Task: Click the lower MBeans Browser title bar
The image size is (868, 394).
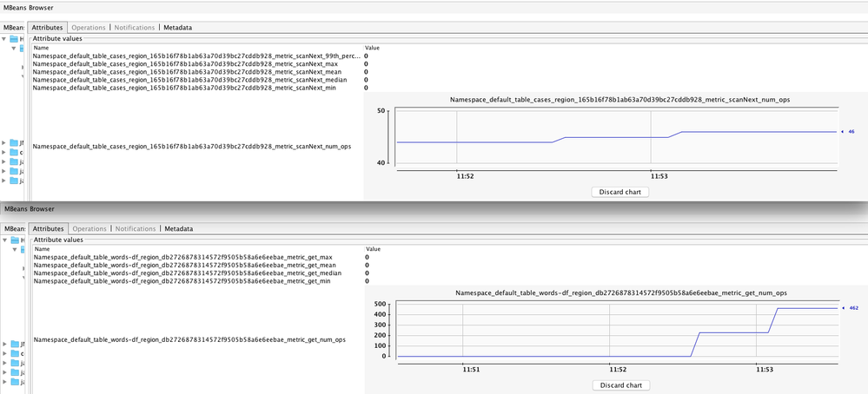Action: coord(434,209)
